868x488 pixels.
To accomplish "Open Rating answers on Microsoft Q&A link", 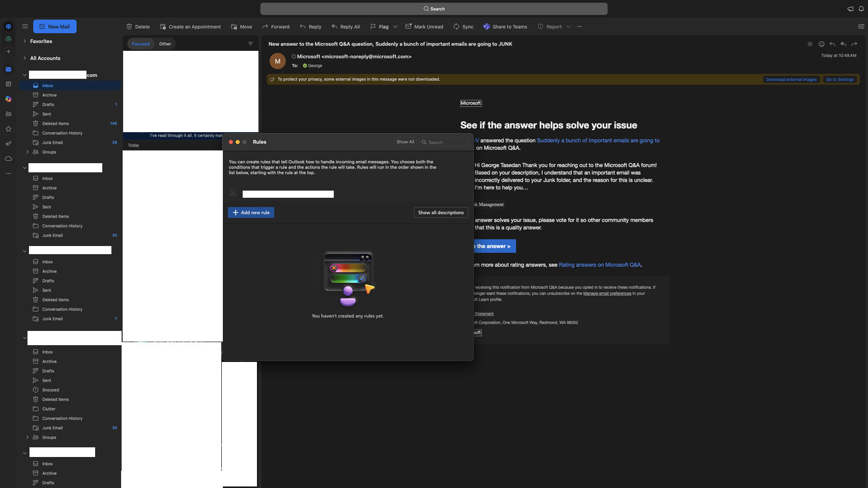I will pos(600,265).
